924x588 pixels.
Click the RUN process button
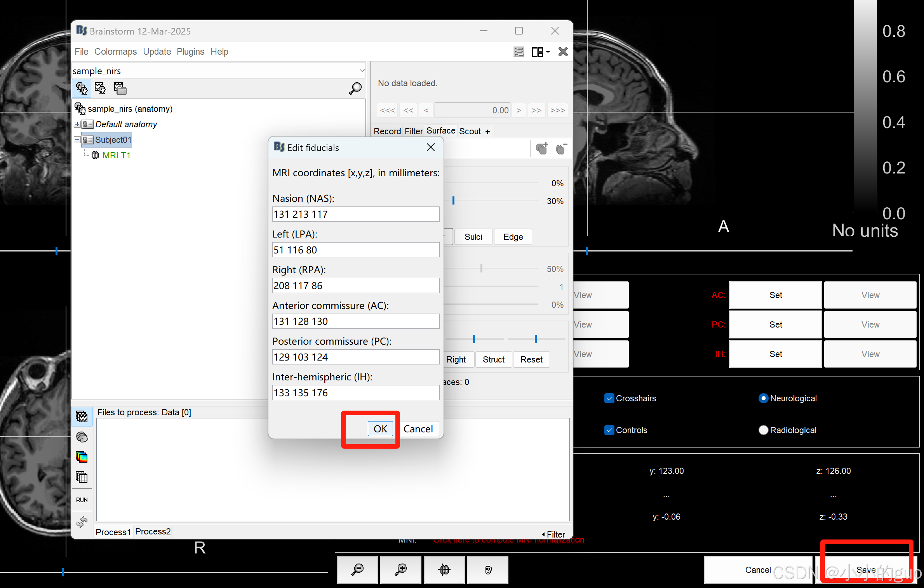[82, 500]
